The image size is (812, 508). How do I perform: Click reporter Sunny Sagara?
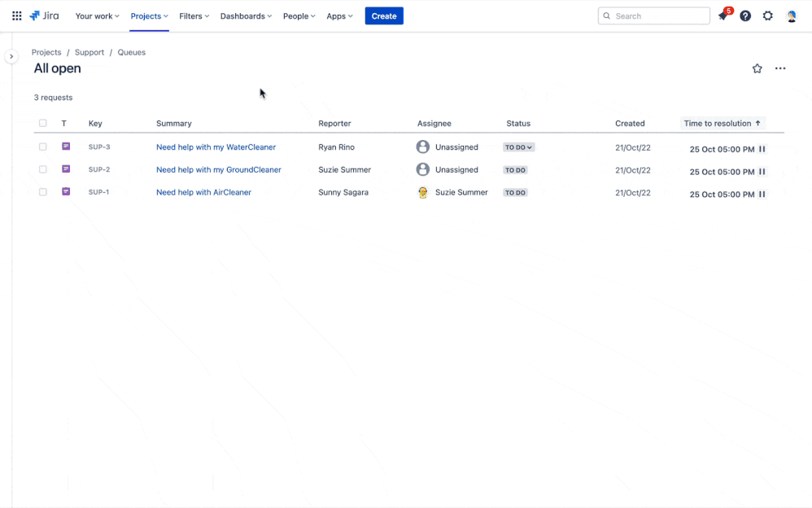[343, 192]
